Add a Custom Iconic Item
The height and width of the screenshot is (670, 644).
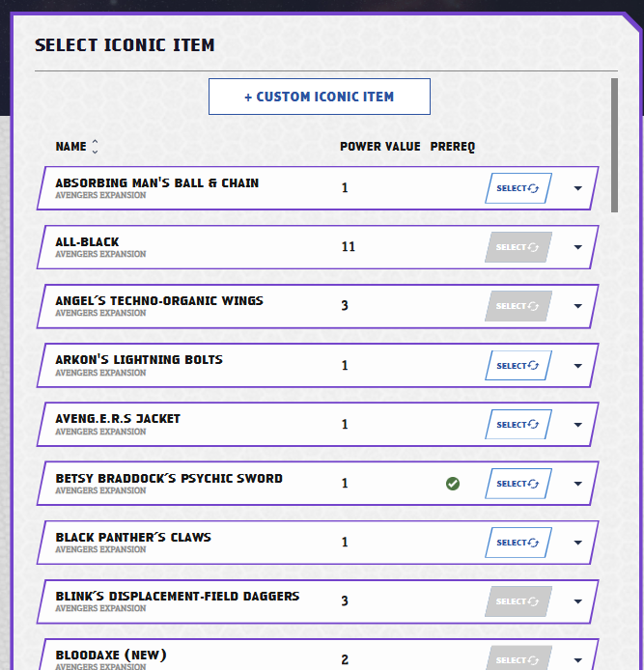point(320,97)
